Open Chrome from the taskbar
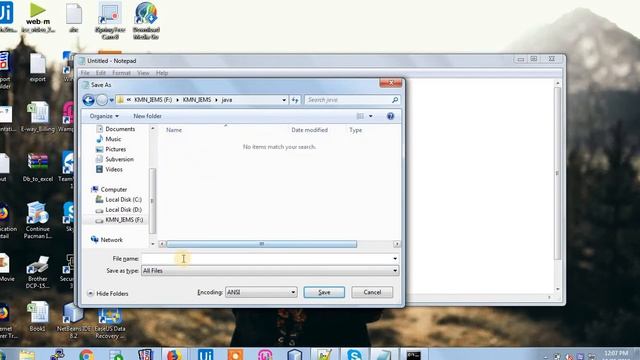This screenshot has height=360, width=640. [86, 355]
